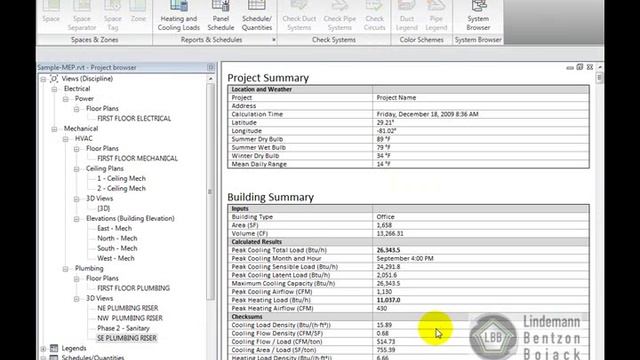Click the Calculation Time value

point(427,114)
